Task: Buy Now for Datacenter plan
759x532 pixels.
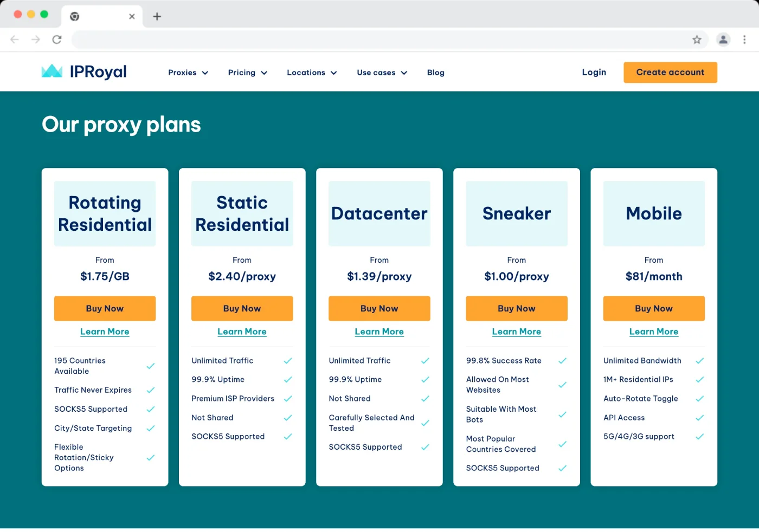Action: (379, 308)
